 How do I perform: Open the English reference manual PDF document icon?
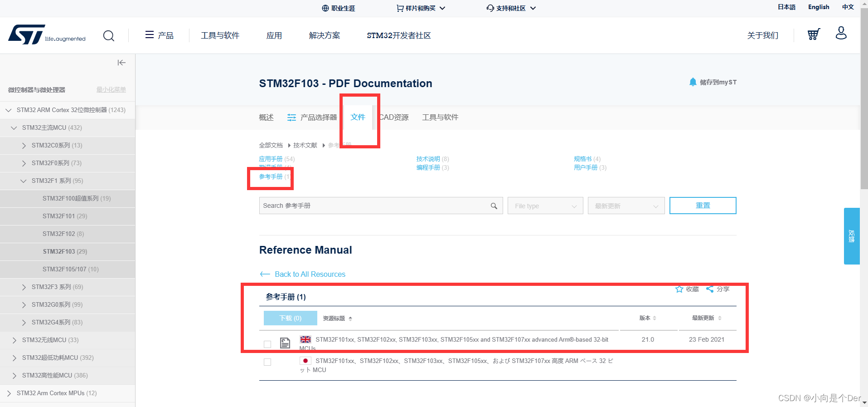[x=285, y=343]
